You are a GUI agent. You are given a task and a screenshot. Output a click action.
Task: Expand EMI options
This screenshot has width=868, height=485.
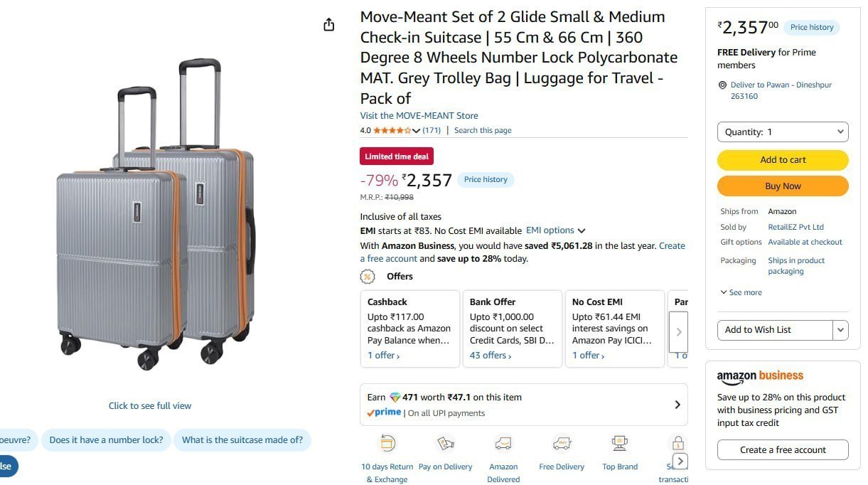point(556,230)
